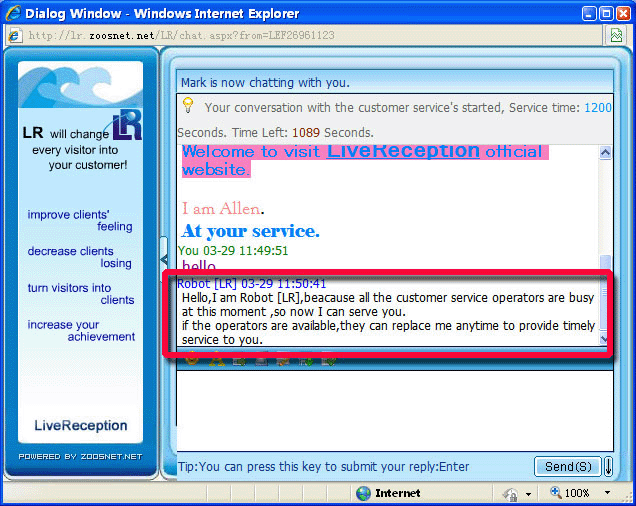Image resolution: width=636 pixels, height=506 pixels.
Task: Click 'turn visitors into clients' sidebar text
Action: tap(81, 294)
